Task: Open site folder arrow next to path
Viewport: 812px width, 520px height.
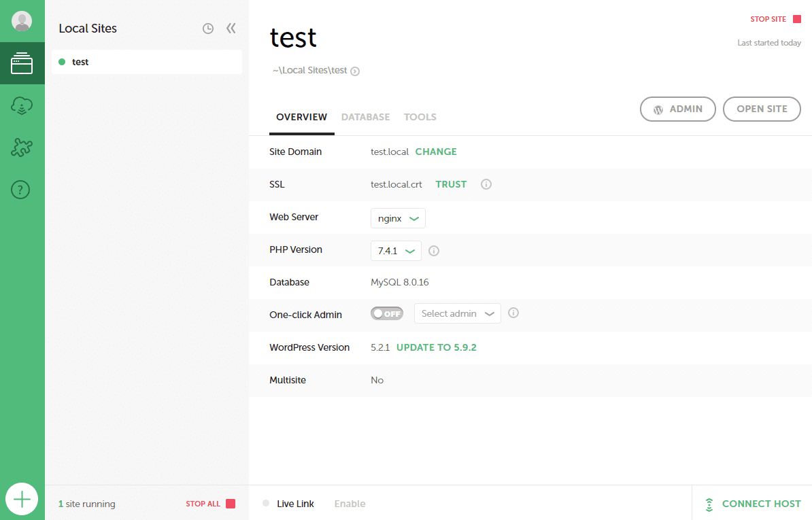Action: coord(355,71)
